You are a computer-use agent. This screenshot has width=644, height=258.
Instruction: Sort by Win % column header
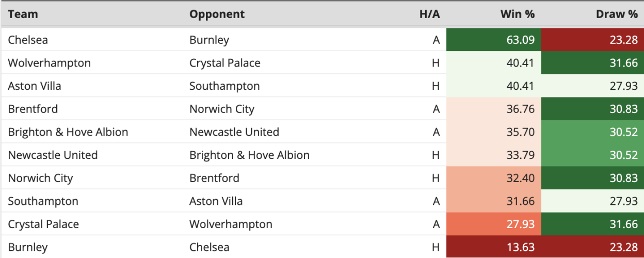pos(518,14)
